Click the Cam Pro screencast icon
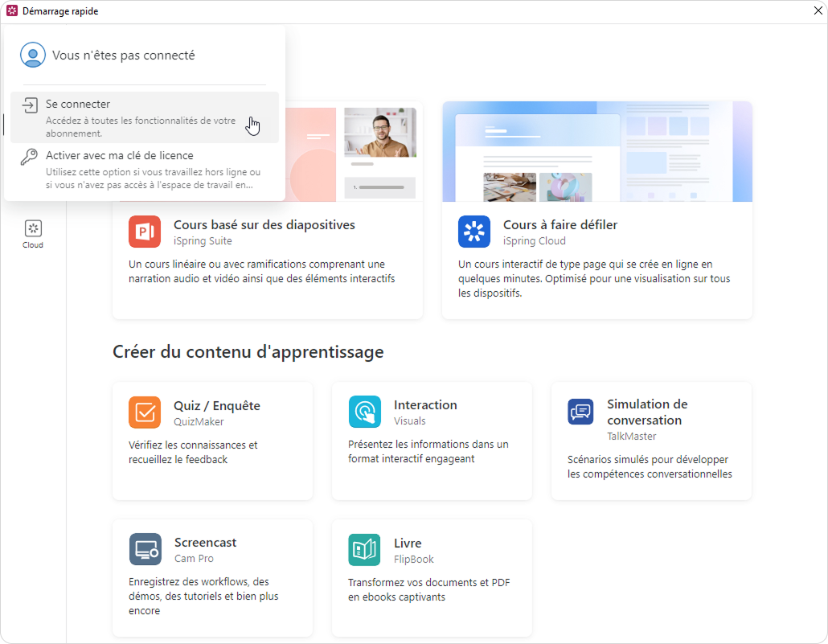This screenshot has width=828, height=644. click(x=146, y=550)
